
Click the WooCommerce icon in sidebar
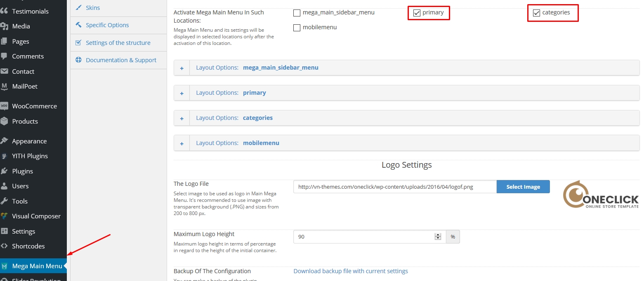4,106
